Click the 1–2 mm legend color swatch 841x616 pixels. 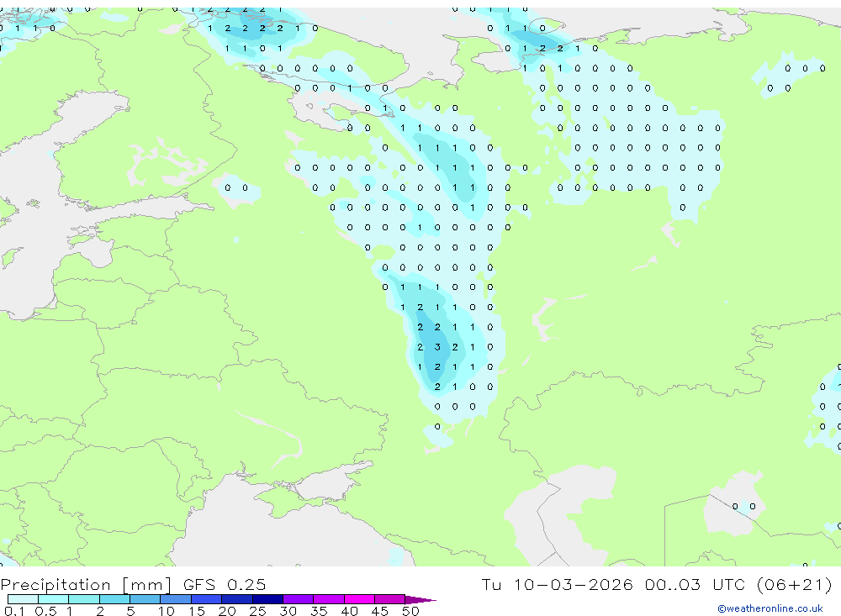coord(84,599)
